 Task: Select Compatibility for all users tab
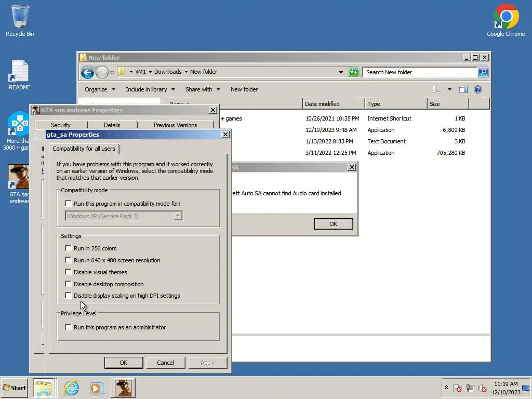[x=84, y=149]
